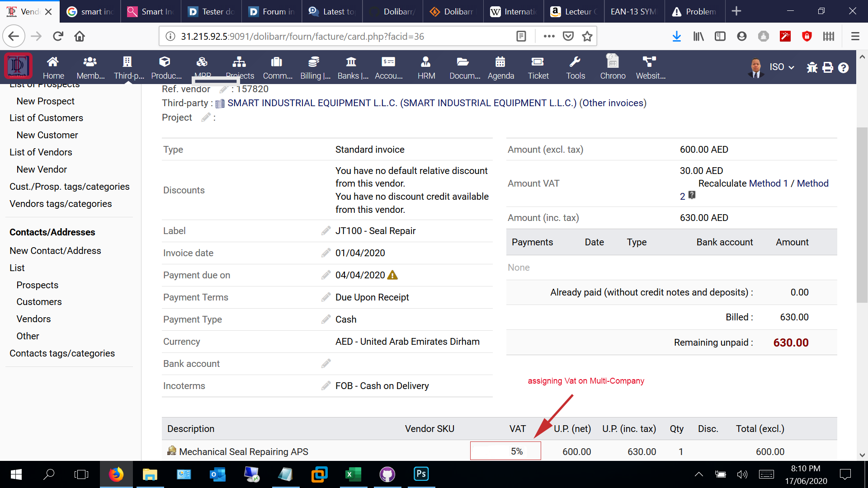868x488 pixels.
Task: Open New Contact/Address in sidebar
Action: (55, 251)
